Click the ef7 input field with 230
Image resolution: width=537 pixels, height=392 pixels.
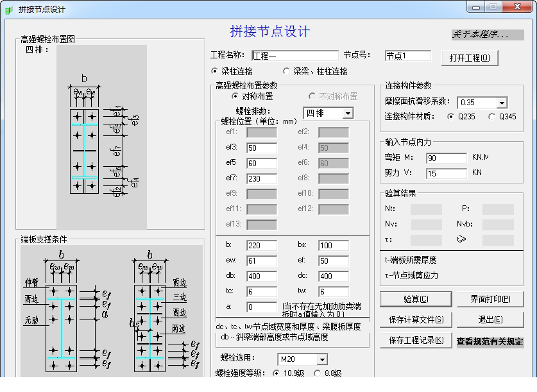pos(262,179)
